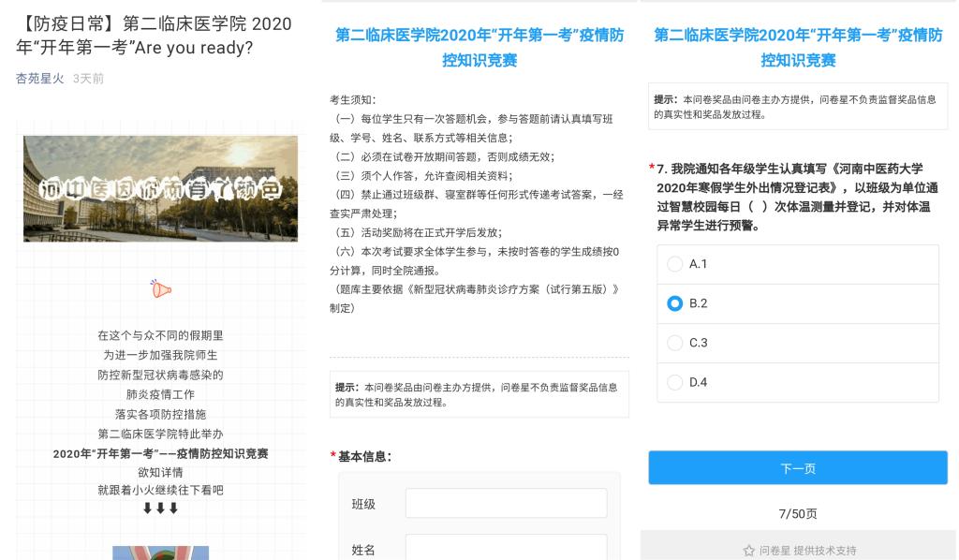Tap the 【防疫日常】 article title
Viewport: 959px width, 560px height.
pos(154,36)
